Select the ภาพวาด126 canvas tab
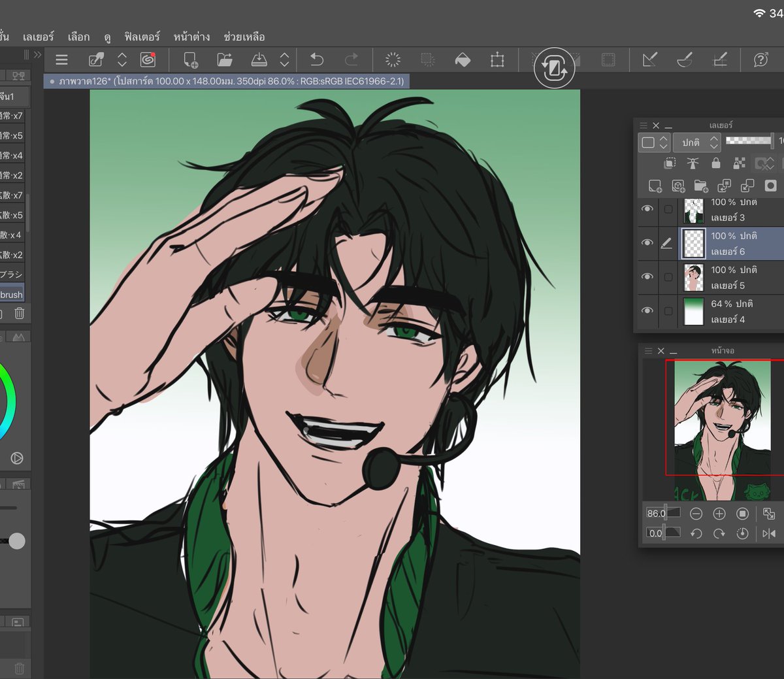This screenshot has height=679, width=784. 227,82
